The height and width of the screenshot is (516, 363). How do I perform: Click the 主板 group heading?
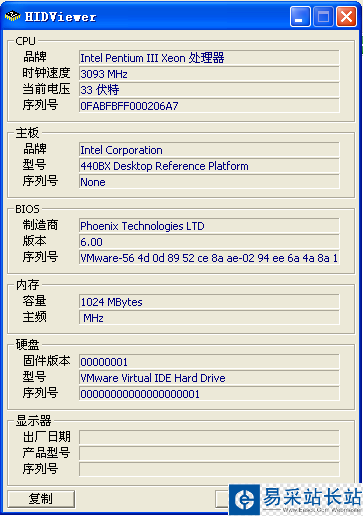(27, 133)
